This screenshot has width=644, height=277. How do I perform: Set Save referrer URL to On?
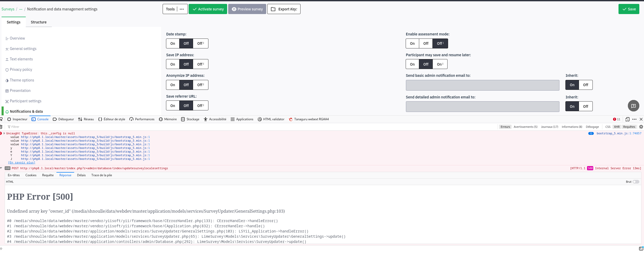173,106
